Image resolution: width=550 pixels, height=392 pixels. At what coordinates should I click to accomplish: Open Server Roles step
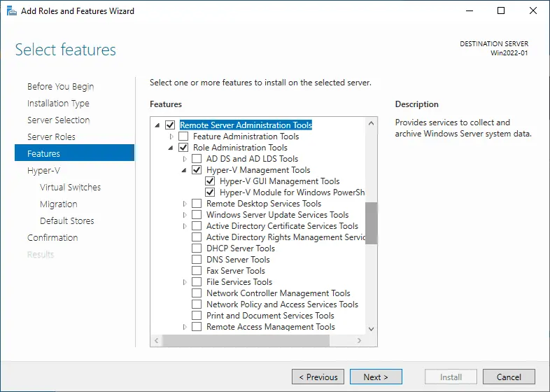pos(51,137)
